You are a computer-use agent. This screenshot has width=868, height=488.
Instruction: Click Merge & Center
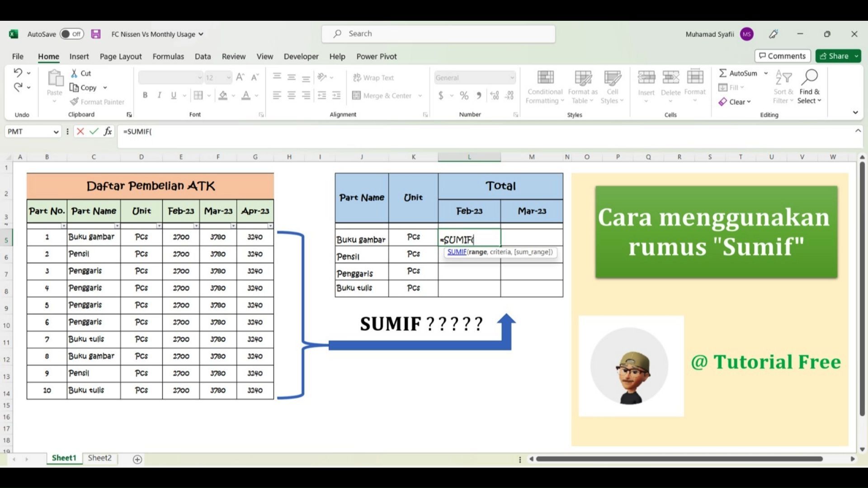pyautogui.click(x=382, y=95)
